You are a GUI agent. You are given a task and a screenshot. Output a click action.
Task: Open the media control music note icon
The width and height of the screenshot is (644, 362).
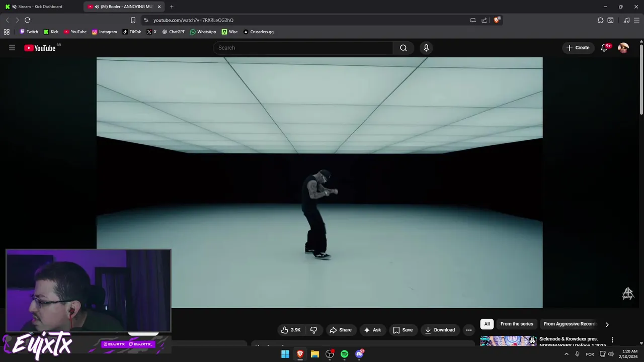(x=626, y=20)
